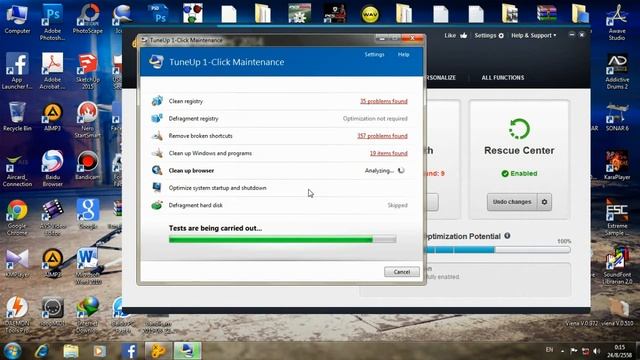This screenshot has height=360, width=640.
Task: Open File Explorer from the taskbar
Action: click(71, 351)
